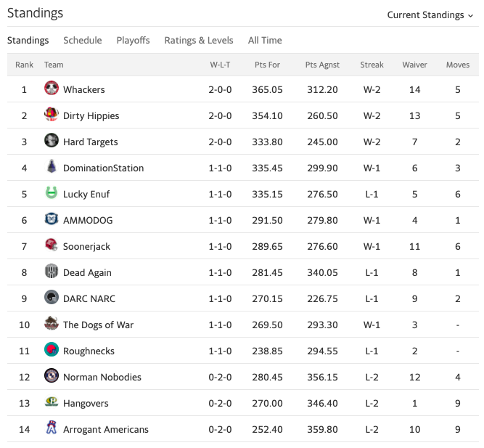Click the Dead Again team name
484x448 pixels.
click(x=87, y=273)
